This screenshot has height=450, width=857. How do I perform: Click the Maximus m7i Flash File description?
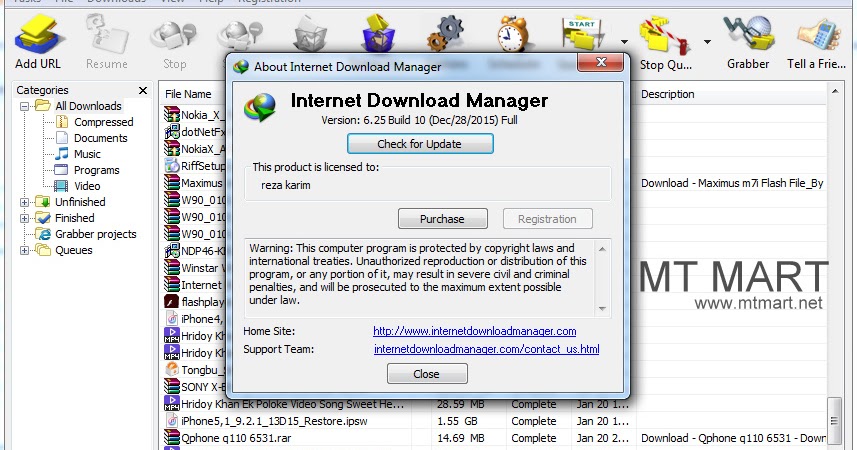732,183
